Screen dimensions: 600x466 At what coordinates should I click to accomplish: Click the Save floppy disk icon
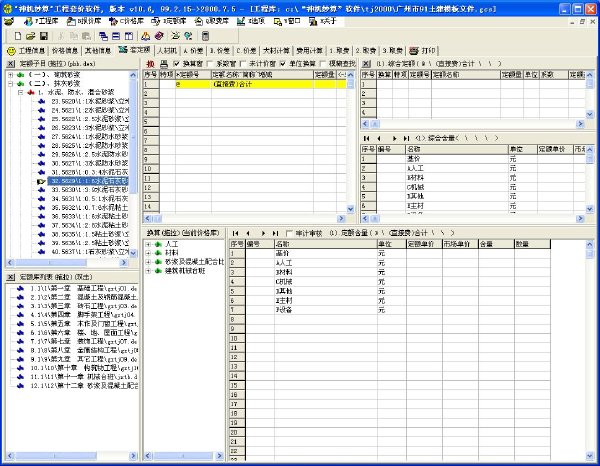[44, 36]
